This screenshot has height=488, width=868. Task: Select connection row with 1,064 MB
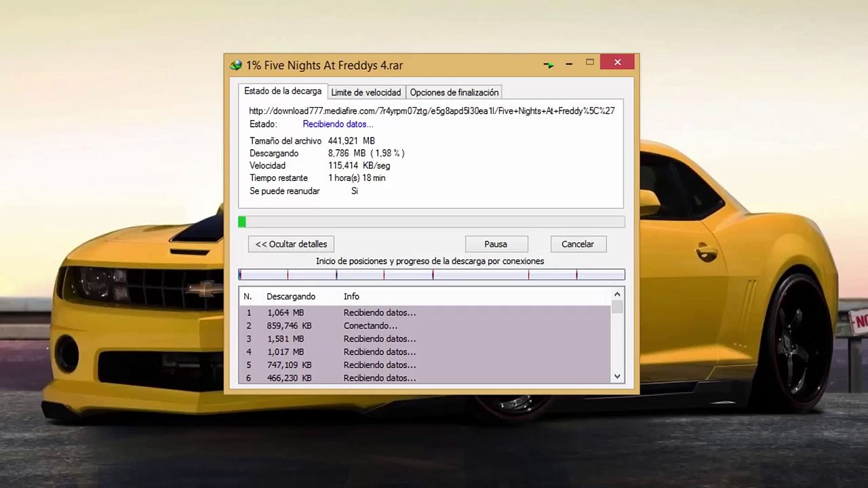[425, 312]
